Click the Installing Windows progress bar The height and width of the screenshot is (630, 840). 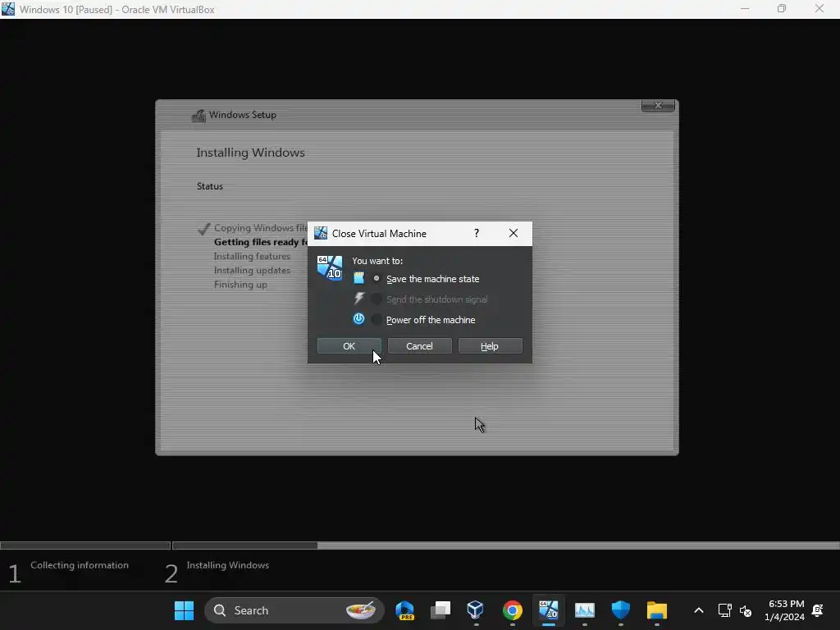(x=505, y=546)
